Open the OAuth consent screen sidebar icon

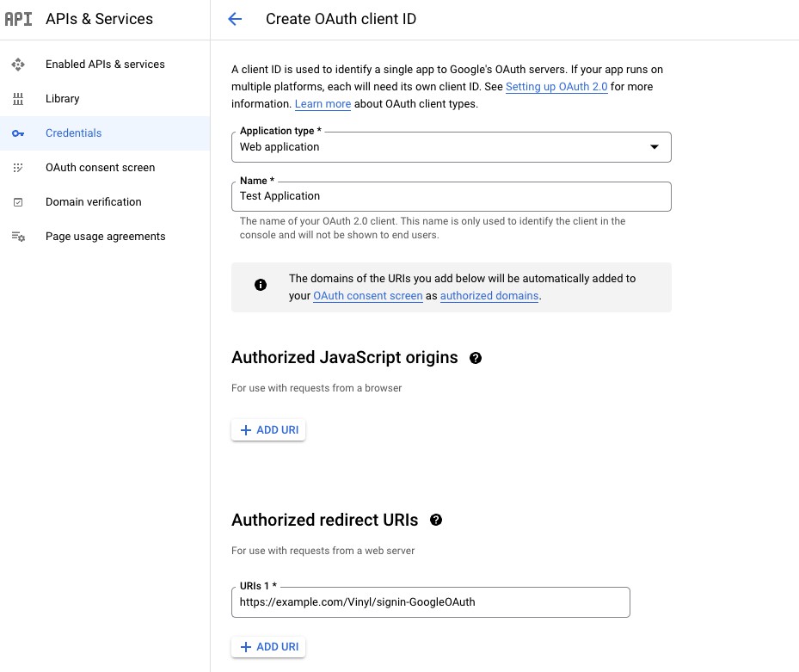(18, 167)
